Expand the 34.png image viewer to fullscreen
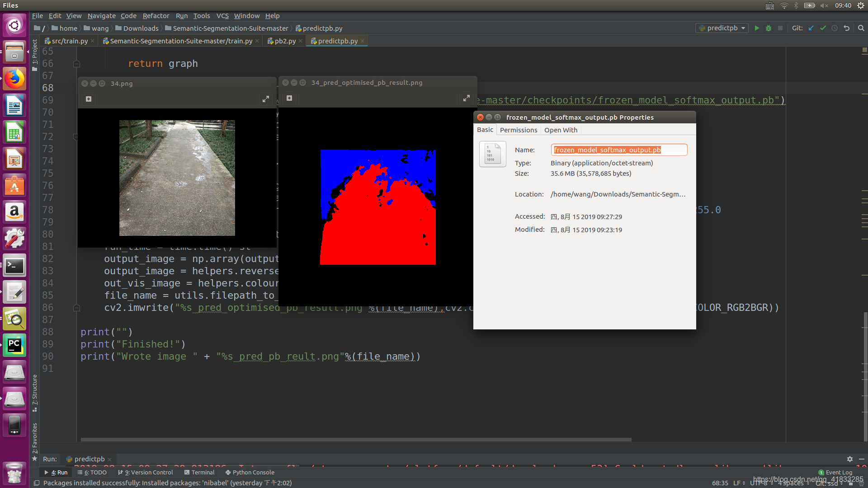This screenshot has height=488, width=868. click(266, 99)
